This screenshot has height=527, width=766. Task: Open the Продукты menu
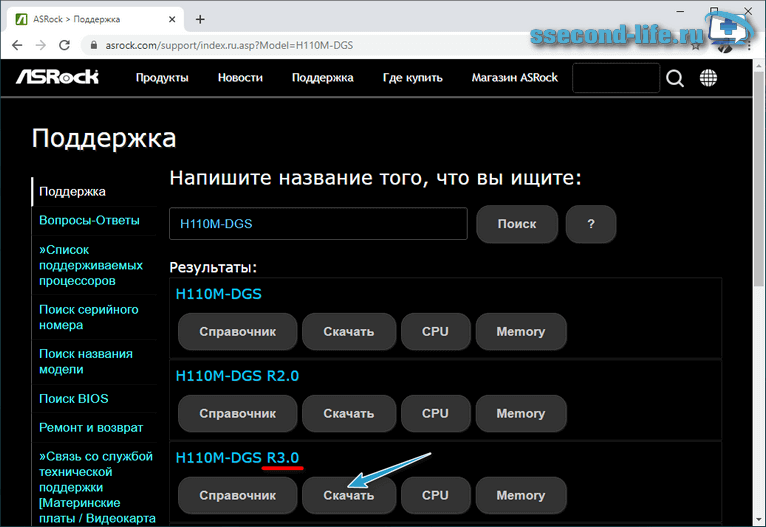coord(162,78)
